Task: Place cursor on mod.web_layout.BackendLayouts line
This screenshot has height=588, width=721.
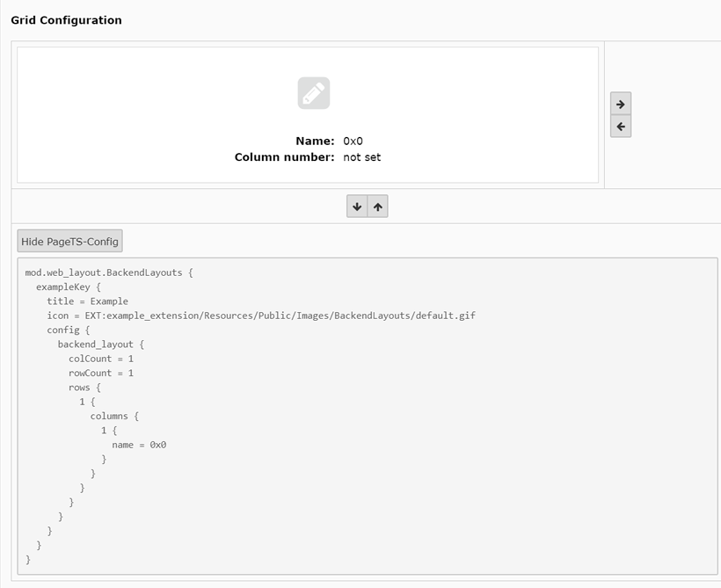Action: [109, 272]
